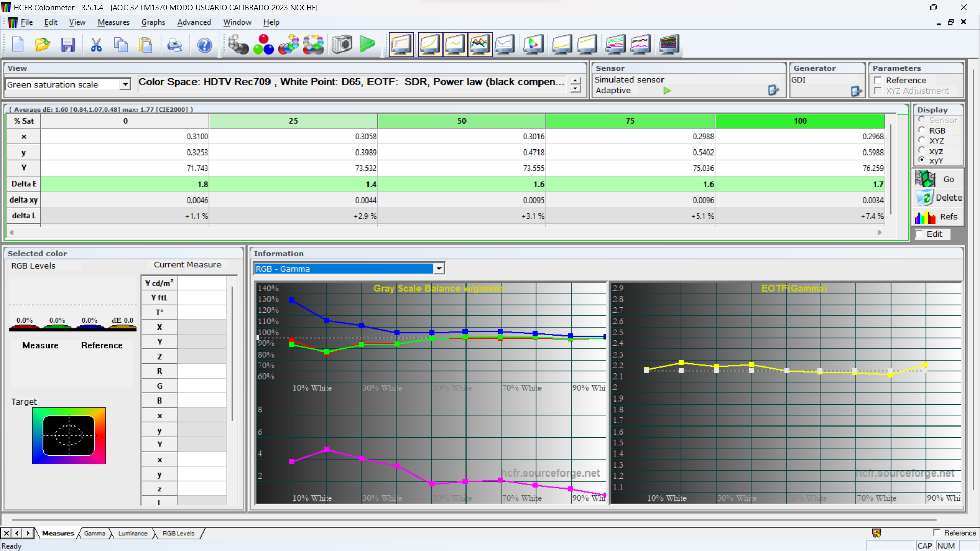Screen dimensions: 980x551
Task: Toggle the Edit checkbox
Action: click(919, 234)
